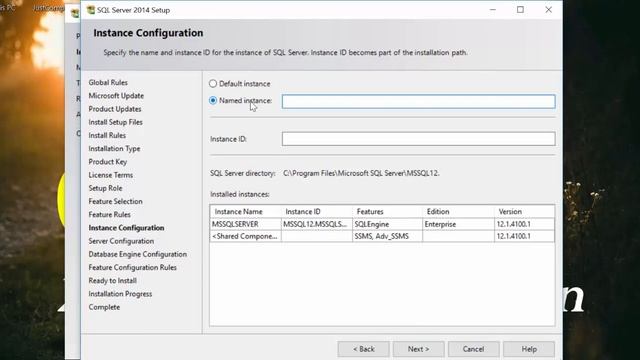Cancel the SQL Server setup
Image resolution: width=640 pixels, height=360 pixels.
(473, 349)
